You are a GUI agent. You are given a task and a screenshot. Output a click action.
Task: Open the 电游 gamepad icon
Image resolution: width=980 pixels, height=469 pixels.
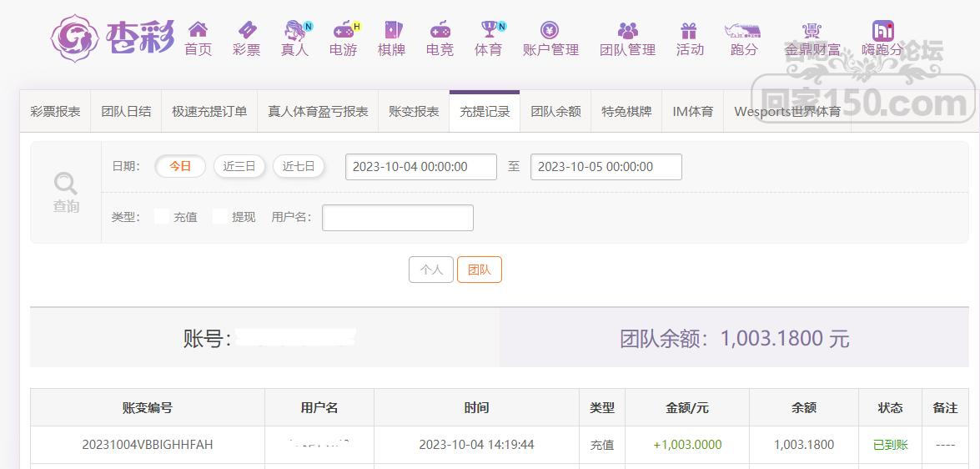click(x=343, y=31)
